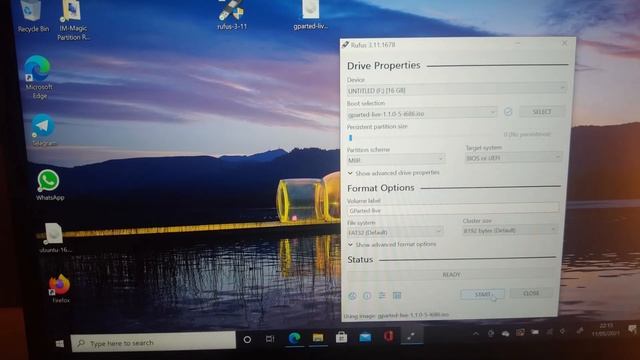
Task: Open Boot selection dropdown
Action: click(x=422, y=113)
